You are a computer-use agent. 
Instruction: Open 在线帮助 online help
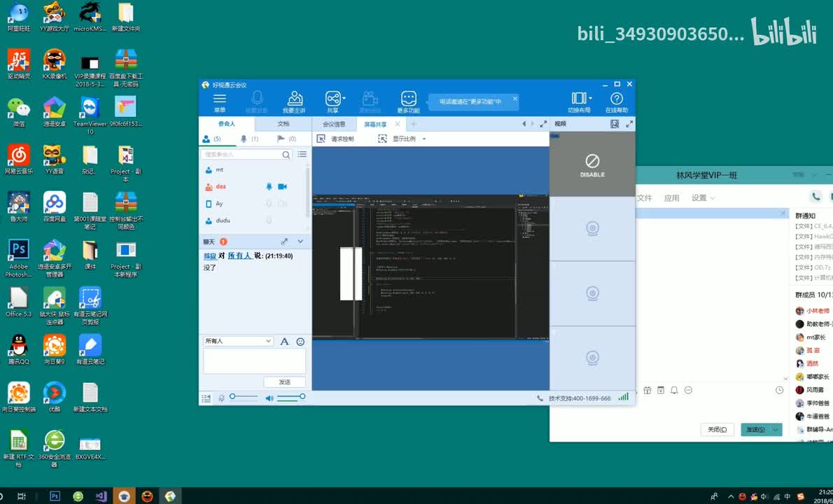click(616, 102)
